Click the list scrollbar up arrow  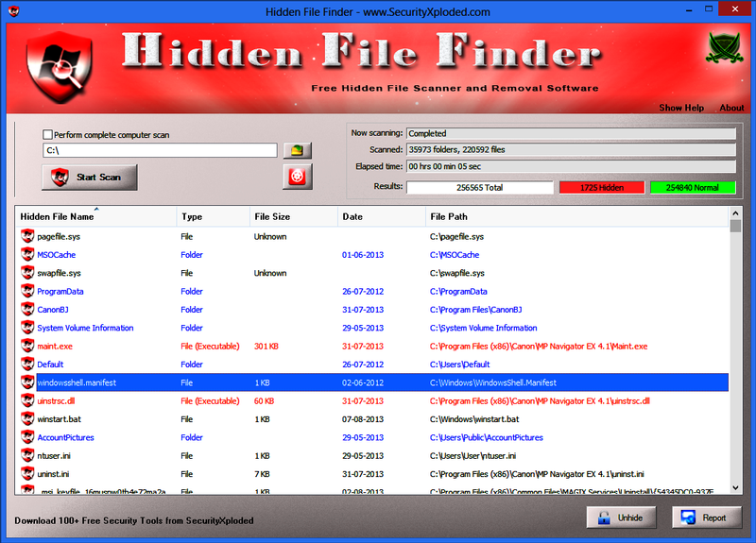(x=735, y=213)
